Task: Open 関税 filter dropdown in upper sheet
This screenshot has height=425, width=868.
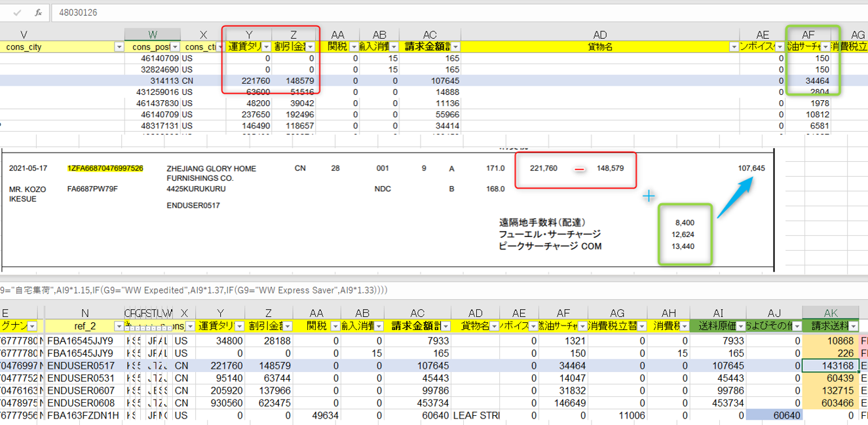Action: [354, 47]
